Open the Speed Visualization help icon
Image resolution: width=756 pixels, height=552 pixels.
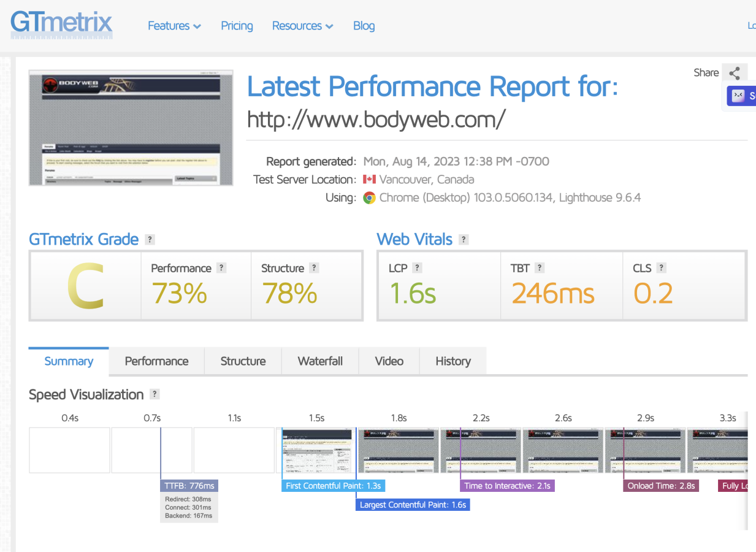click(x=155, y=394)
